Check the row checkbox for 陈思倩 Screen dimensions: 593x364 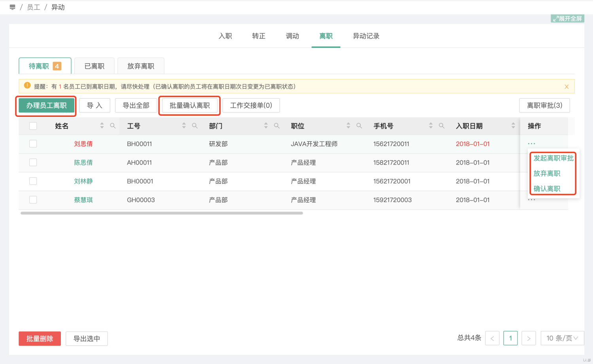point(33,162)
